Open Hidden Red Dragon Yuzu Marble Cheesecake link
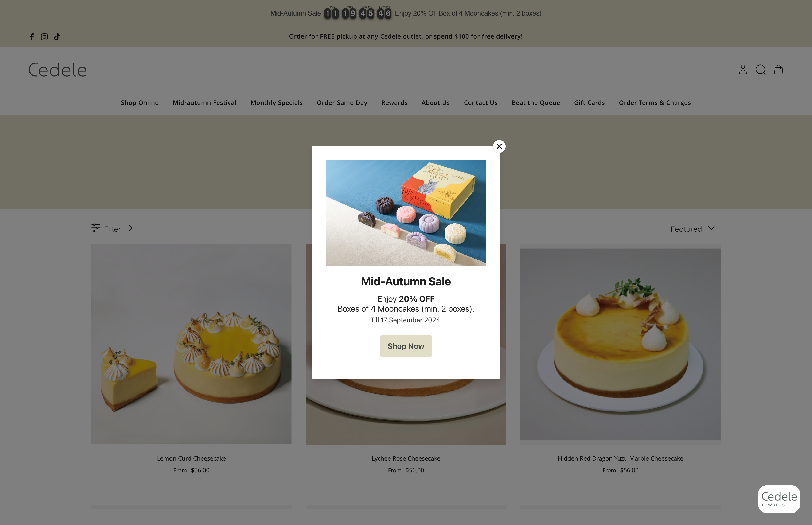 620,458
